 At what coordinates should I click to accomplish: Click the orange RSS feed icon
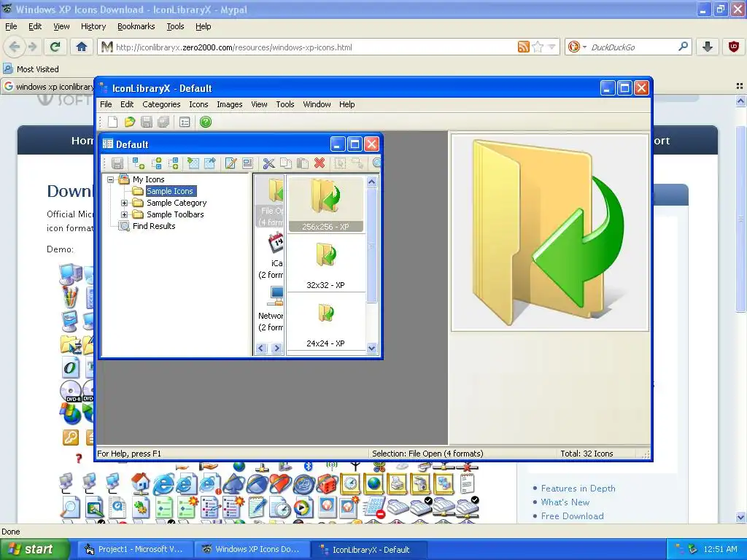pyautogui.click(x=524, y=47)
